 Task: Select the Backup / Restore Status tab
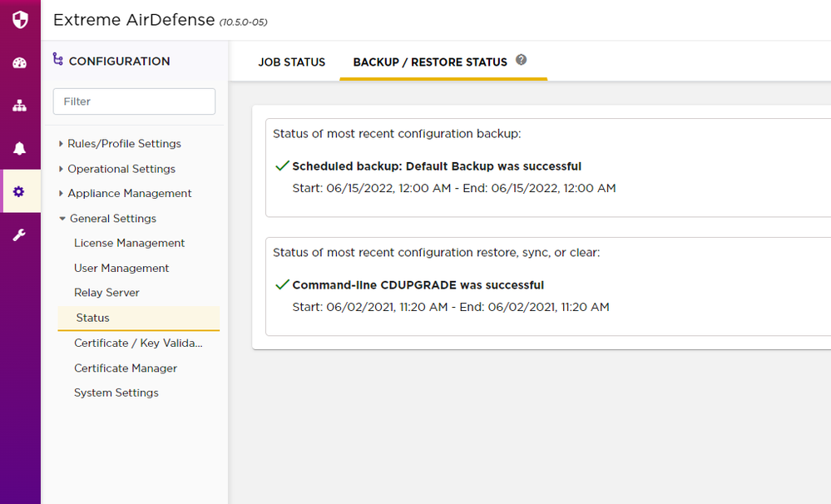430,62
